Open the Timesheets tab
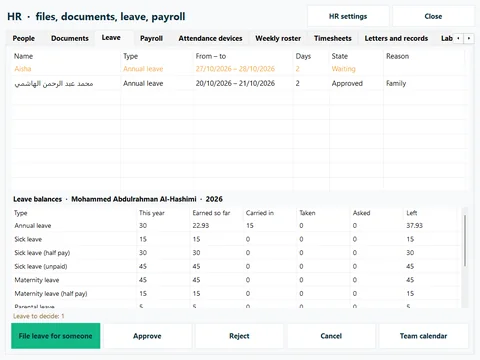 click(333, 38)
